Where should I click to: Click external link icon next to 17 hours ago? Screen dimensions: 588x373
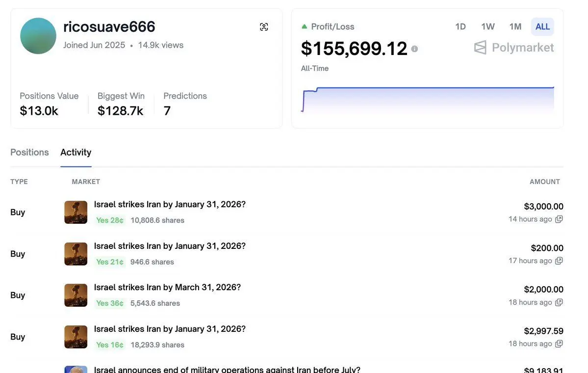(x=559, y=260)
